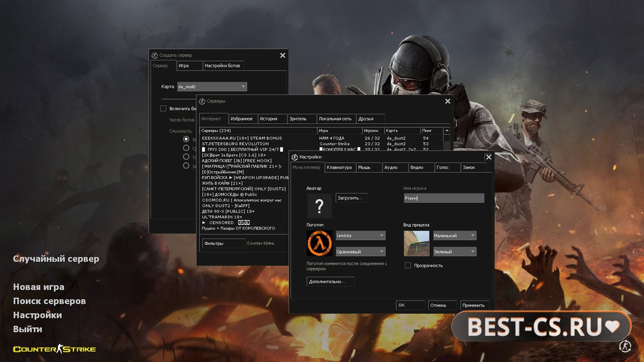Select server UL'TRAMARIN 18+
644x362 pixels.
(245, 216)
